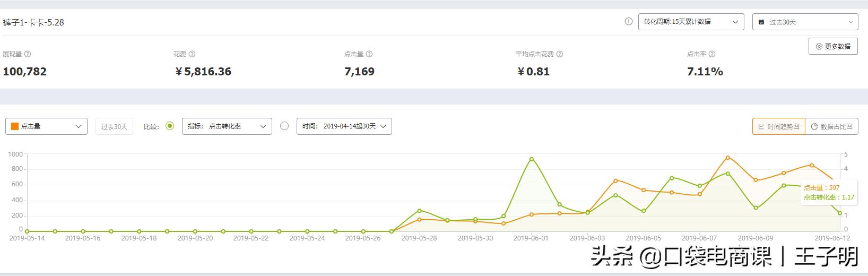The image size is (868, 276).
Task: Click the help icon next to 展现量
Action: pos(28,54)
